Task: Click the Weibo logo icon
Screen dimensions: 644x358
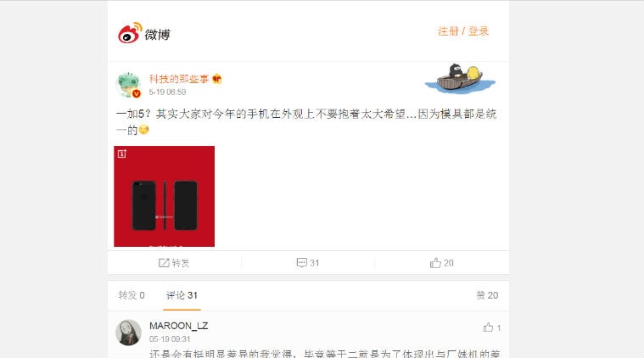Action: (x=130, y=33)
